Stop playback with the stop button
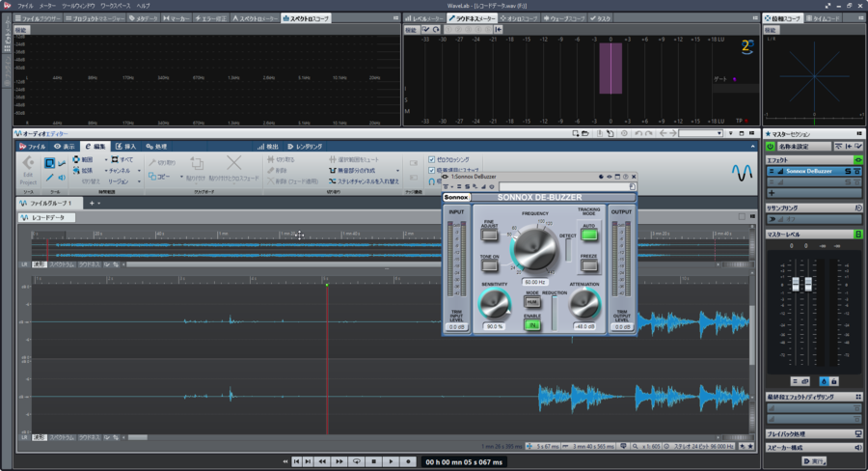This screenshot has width=868, height=471. 373,461
